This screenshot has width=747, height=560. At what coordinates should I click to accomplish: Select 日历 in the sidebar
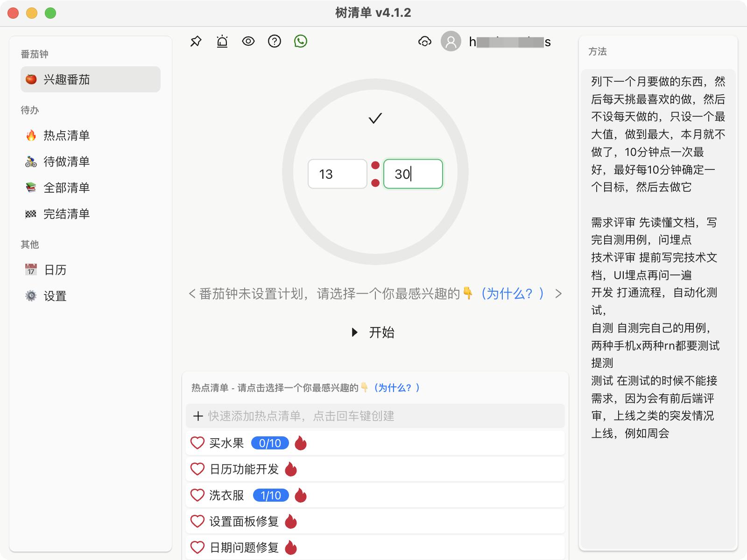click(55, 270)
